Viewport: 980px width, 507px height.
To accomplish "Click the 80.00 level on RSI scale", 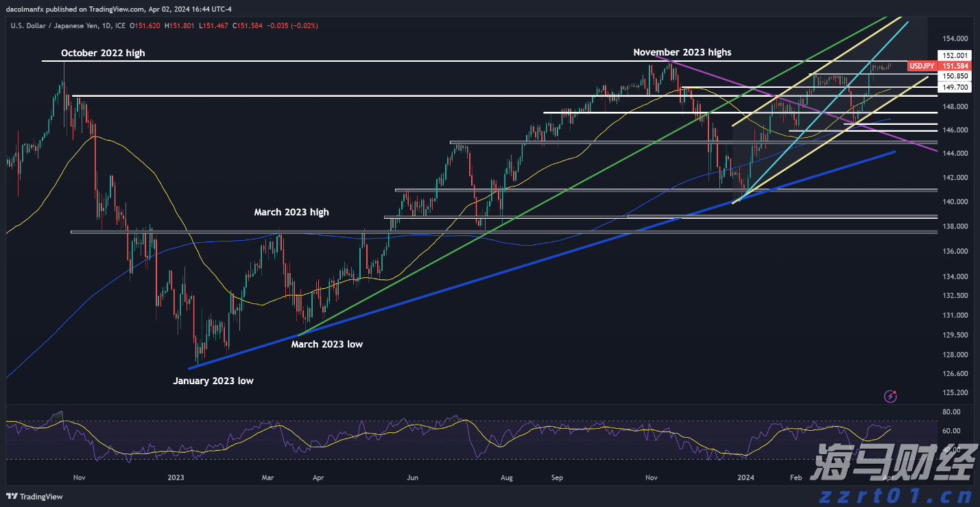I will click(x=951, y=412).
